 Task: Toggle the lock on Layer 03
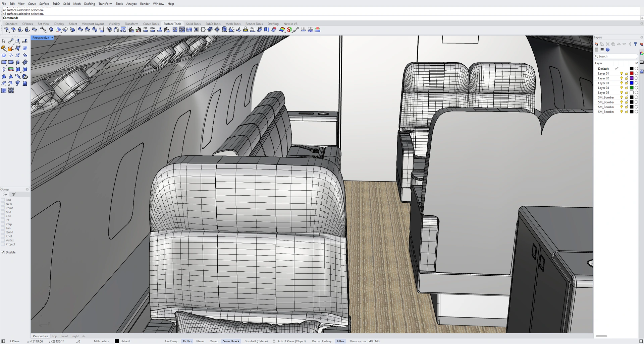[627, 83]
